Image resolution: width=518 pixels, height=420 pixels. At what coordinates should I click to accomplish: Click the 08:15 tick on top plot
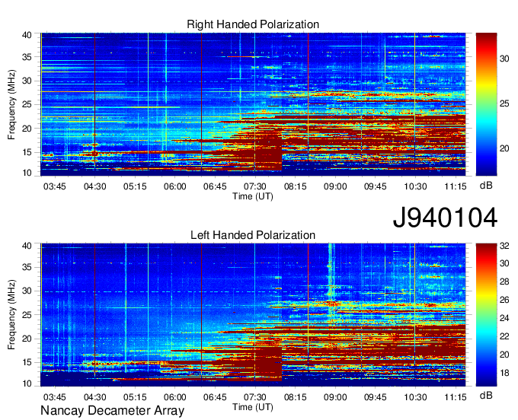(295, 186)
